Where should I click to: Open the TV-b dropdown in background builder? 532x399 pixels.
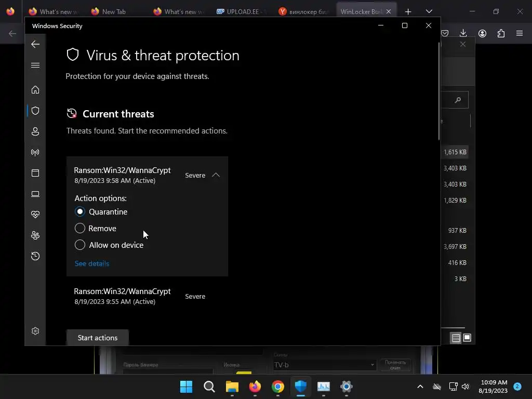(325, 365)
